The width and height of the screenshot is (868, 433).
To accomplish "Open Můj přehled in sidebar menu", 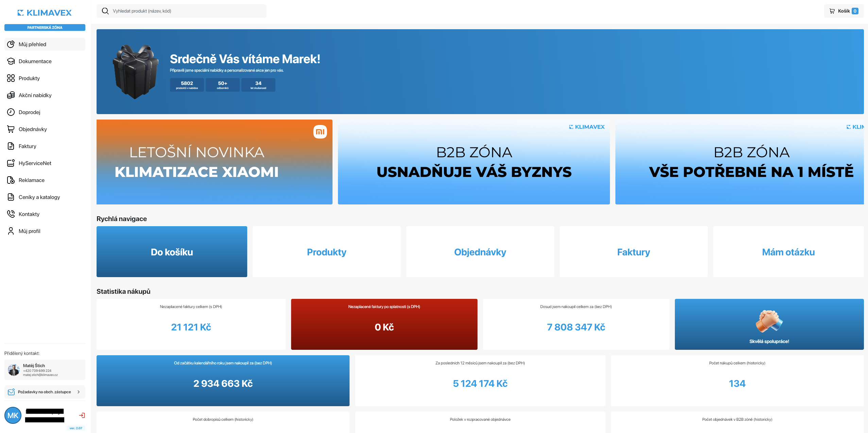I will click(x=45, y=44).
